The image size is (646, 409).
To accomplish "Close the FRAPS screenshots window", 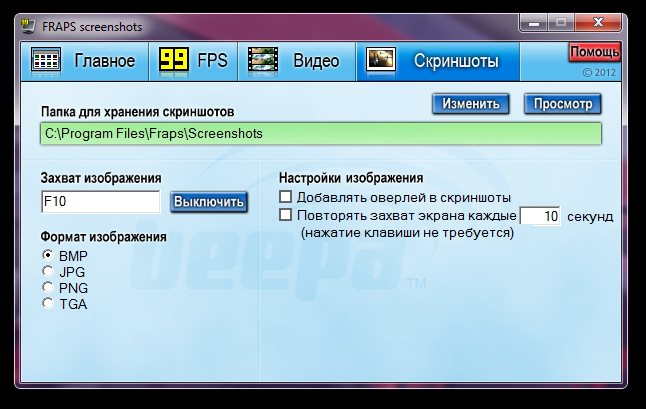I will (x=598, y=23).
